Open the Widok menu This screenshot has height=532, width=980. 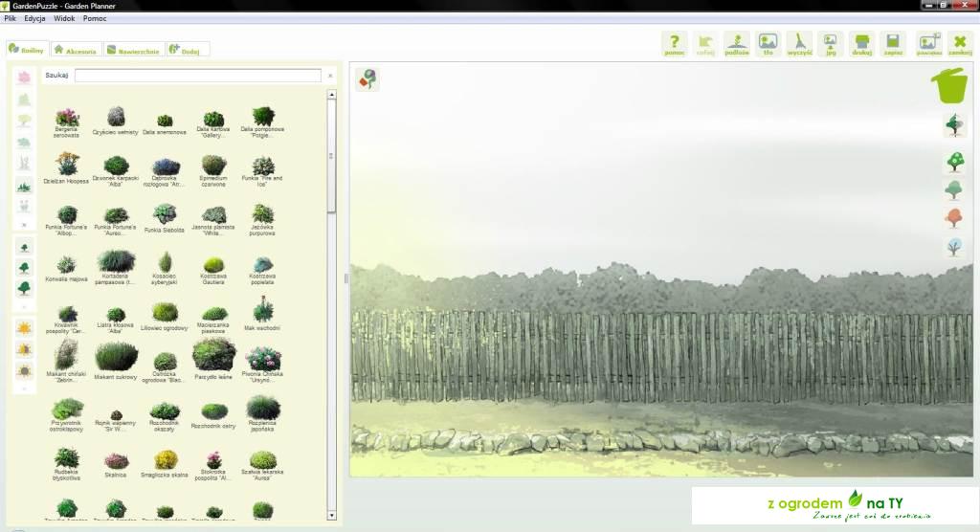pyautogui.click(x=65, y=18)
